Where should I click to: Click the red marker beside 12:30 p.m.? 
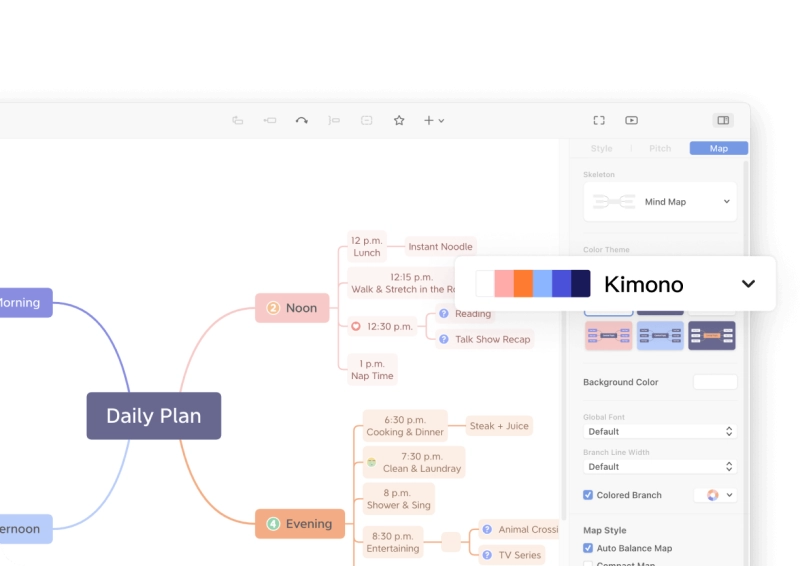(x=356, y=326)
